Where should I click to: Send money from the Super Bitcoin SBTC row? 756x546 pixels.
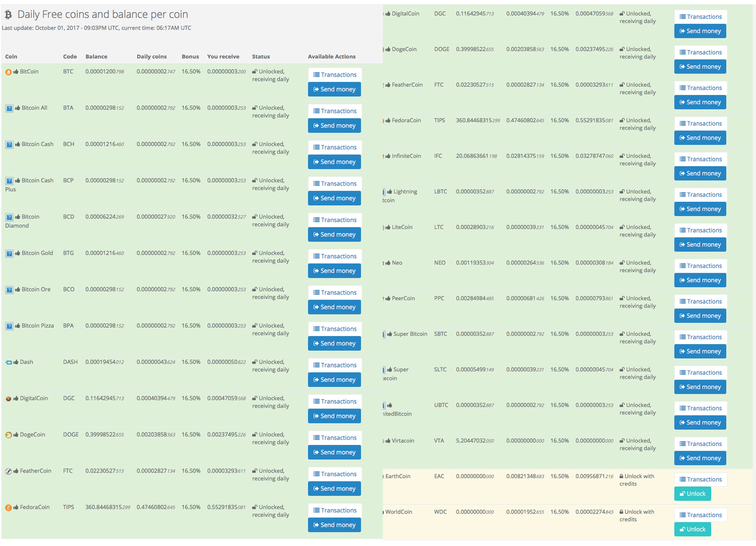pyautogui.click(x=700, y=352)
